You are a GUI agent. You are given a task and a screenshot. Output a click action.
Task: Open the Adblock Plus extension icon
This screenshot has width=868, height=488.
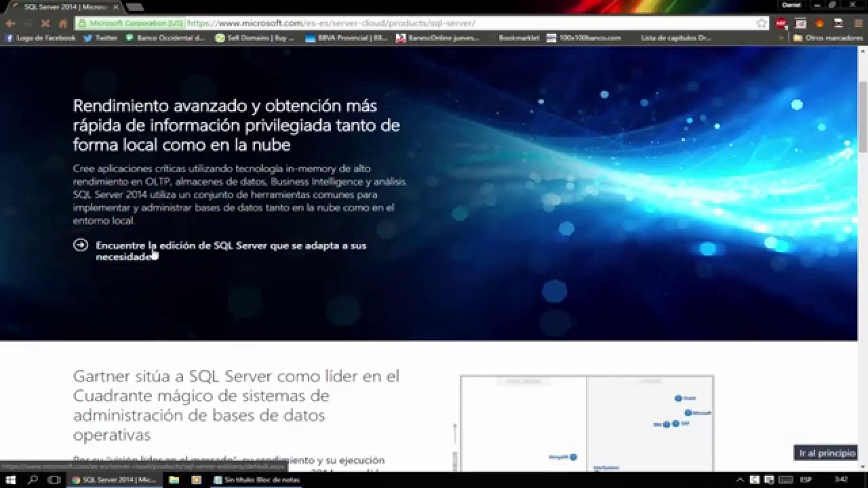point(781,23)
